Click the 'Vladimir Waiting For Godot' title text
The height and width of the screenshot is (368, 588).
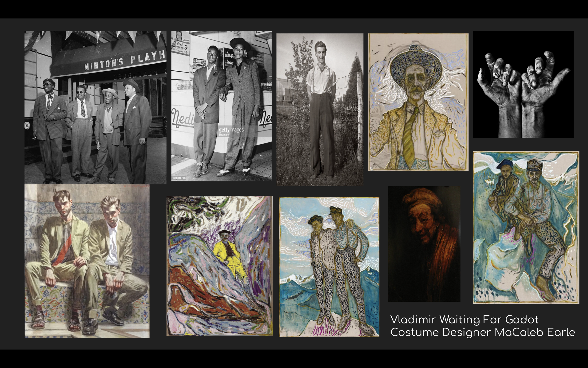464,319
